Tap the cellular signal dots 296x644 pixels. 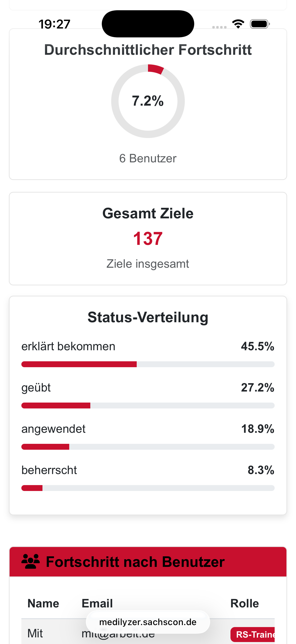(219, 27)
